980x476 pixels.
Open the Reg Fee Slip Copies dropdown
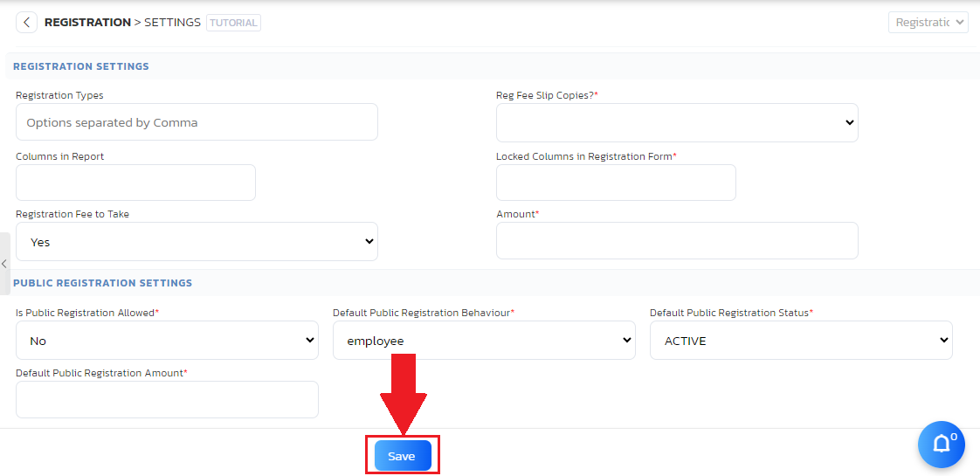pyautogui.click(x=677, y=123)
